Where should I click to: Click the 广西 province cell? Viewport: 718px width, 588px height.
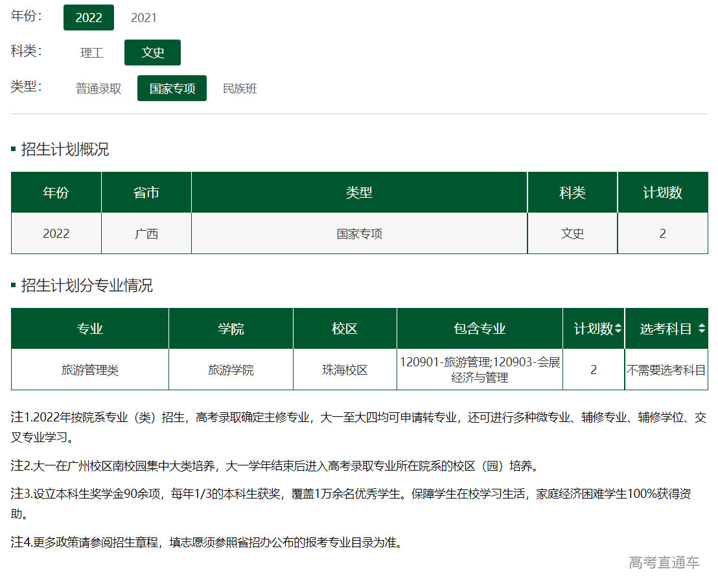click(x=146, y=233)
